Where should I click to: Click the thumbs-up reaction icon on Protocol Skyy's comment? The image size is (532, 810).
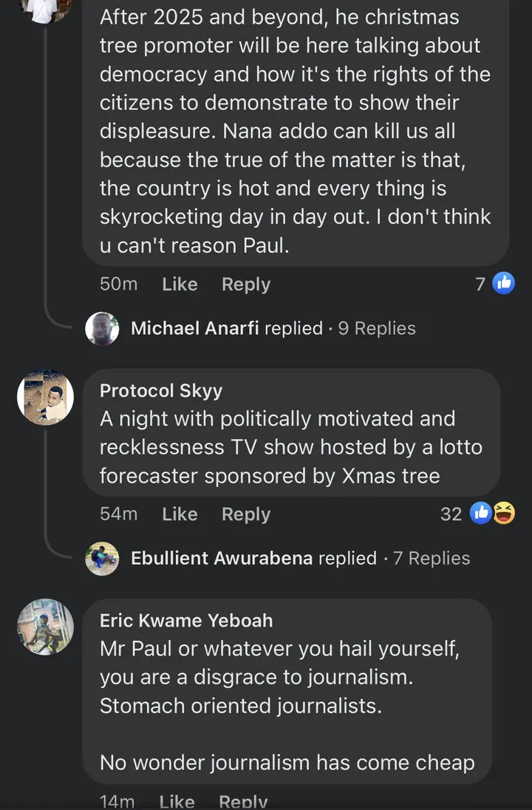(482, 514)
